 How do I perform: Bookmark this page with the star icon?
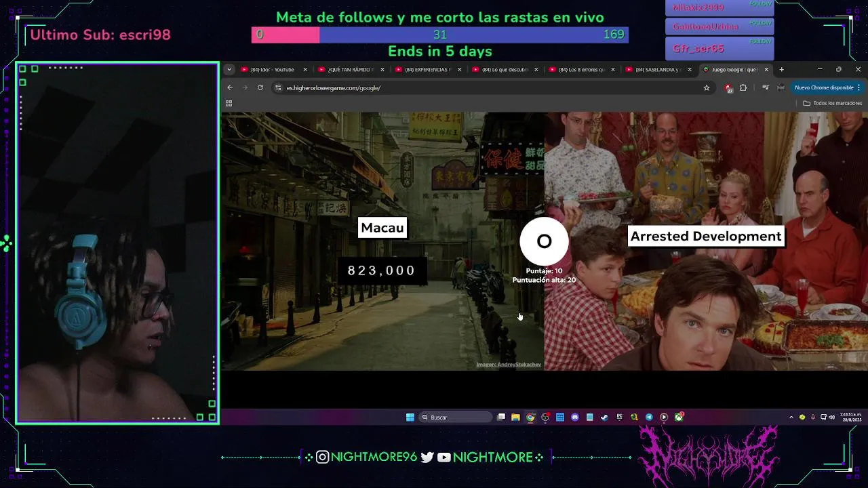707,87
